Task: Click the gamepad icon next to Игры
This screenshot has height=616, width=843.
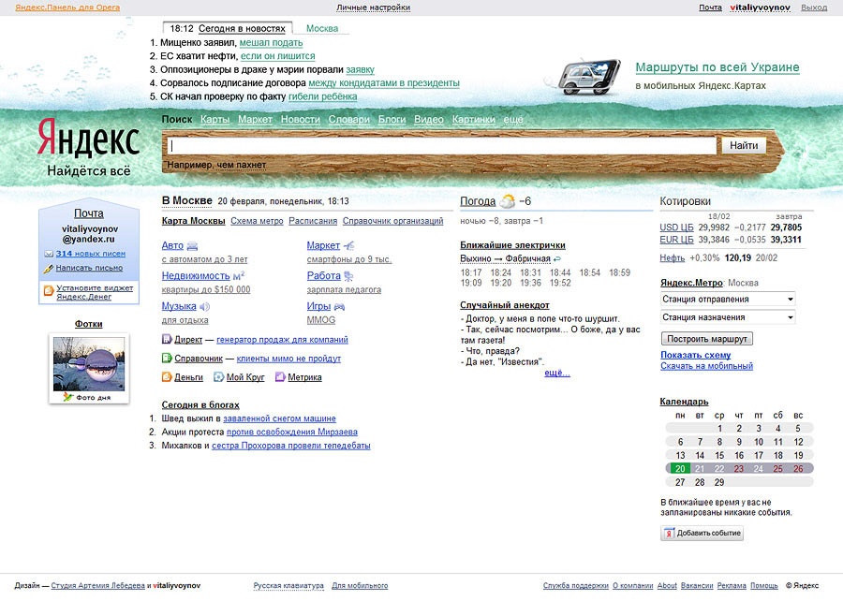Action: [339, 306]
